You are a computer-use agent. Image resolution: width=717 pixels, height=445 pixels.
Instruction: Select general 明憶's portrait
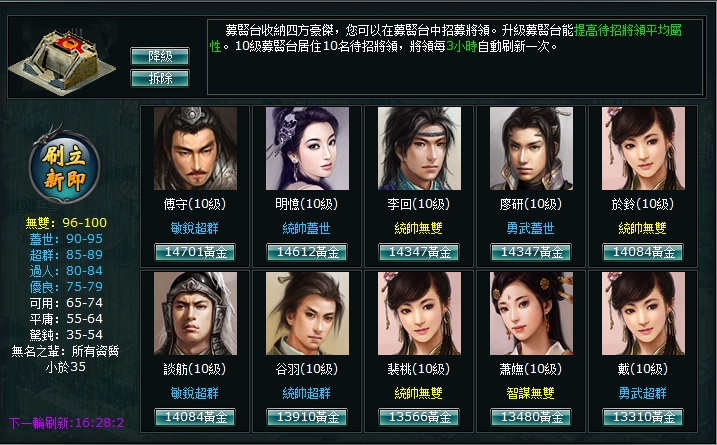[x=307, y=148]
